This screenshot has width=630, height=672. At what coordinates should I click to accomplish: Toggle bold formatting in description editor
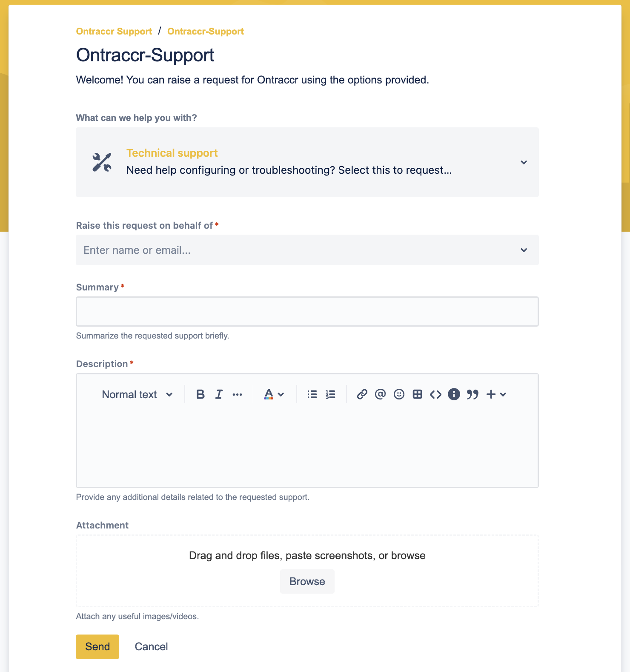pos(200,394)
